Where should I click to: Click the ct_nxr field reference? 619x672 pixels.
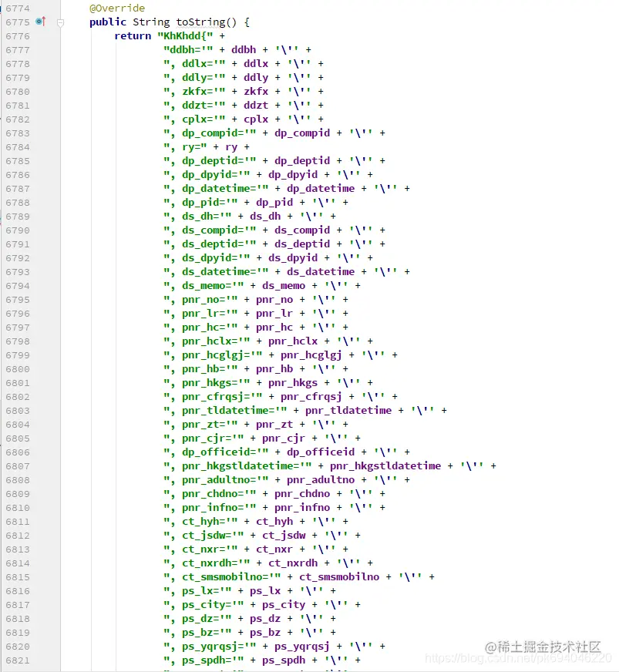[274, 549]
